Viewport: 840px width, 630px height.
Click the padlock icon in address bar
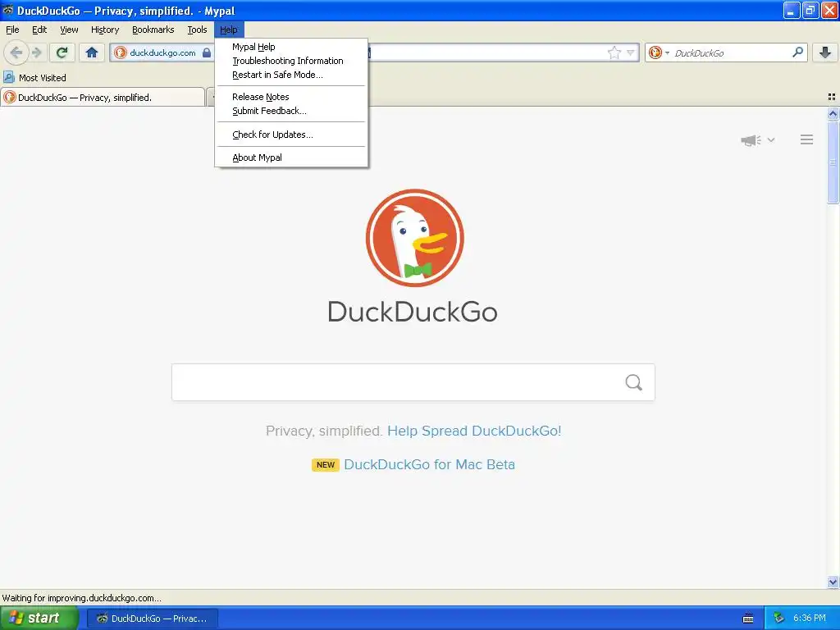point(207,52)
